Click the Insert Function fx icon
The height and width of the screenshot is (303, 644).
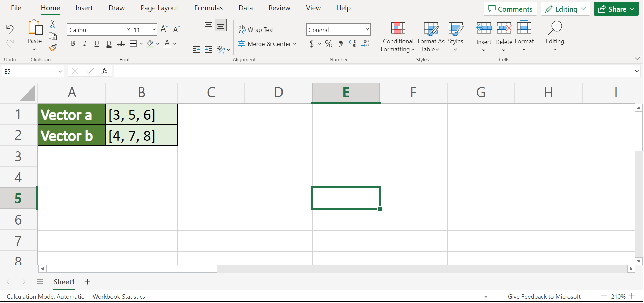pyautogui.click(x=104, y=71)
